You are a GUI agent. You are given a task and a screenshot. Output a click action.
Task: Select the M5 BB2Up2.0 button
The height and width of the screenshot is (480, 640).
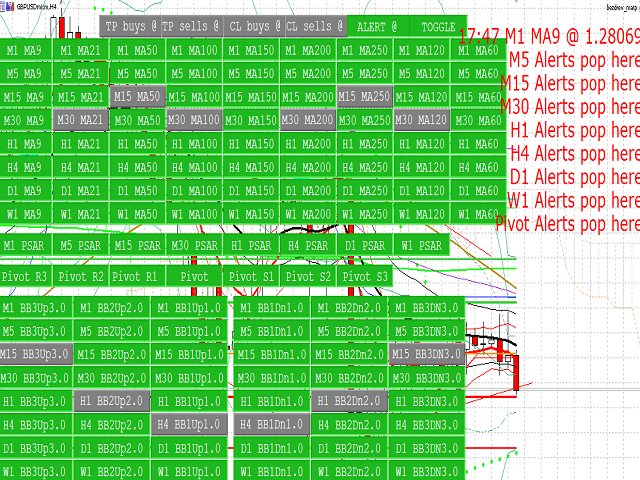(x=112, y=331)
